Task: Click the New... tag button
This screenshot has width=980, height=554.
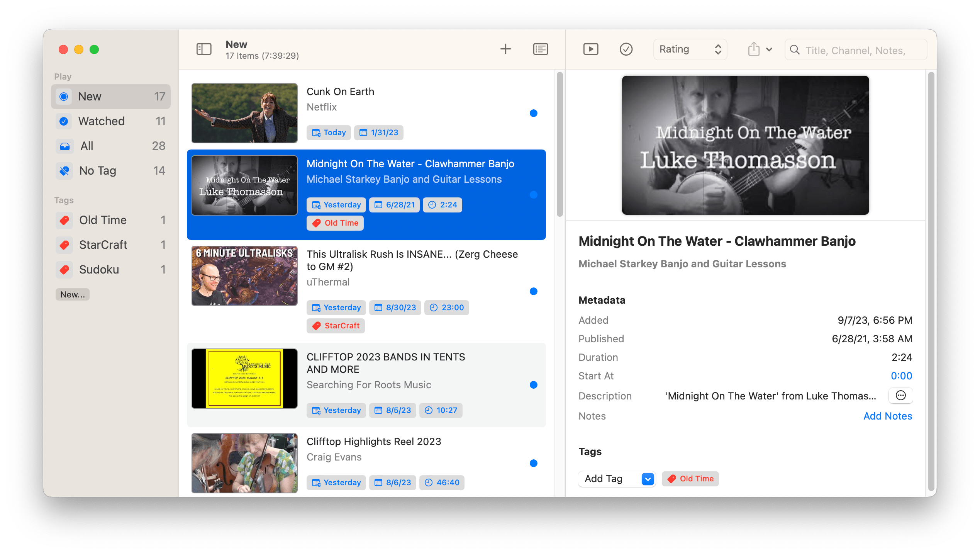Action: click(x=72, y=294)
